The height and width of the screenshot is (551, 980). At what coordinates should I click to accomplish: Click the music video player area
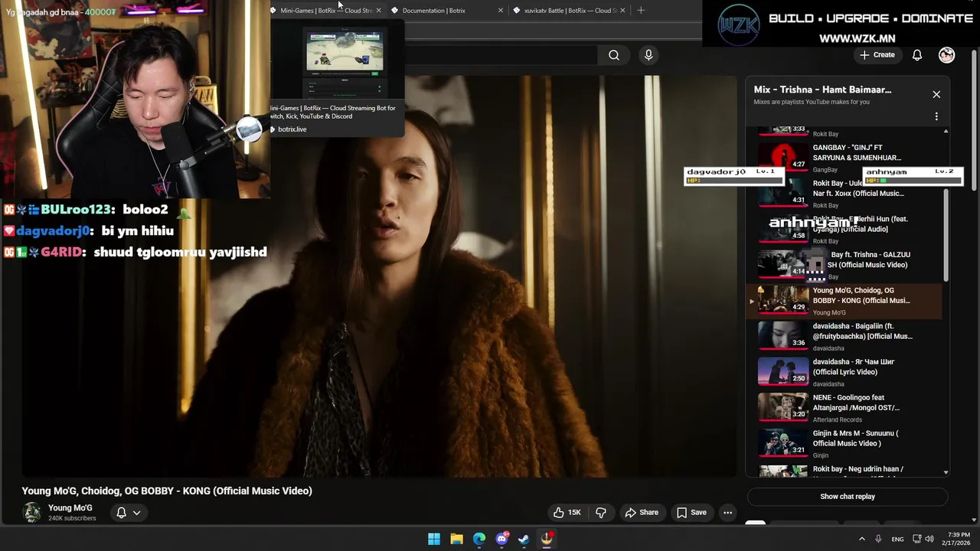coord(380,276)
